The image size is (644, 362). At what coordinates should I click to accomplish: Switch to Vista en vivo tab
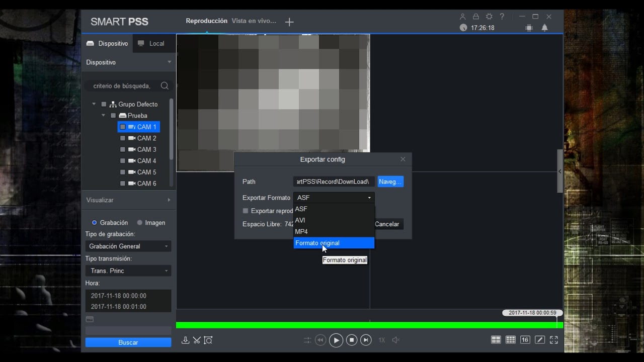point(254,21)
